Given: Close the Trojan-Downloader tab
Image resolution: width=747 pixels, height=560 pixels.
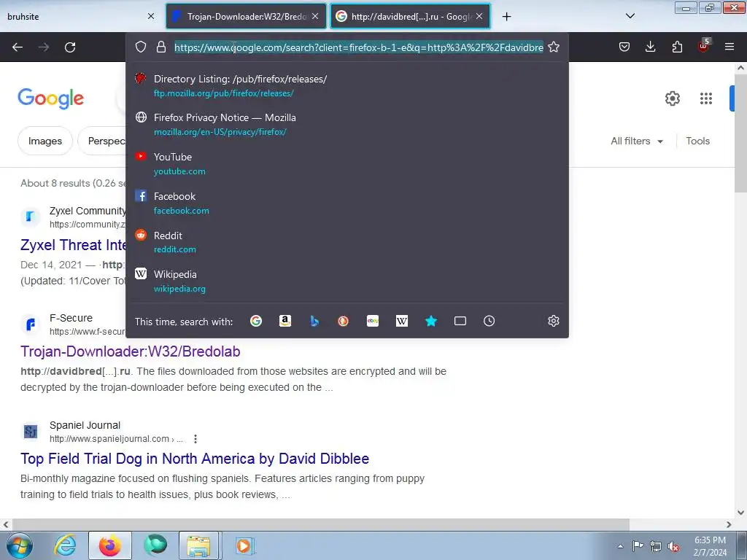Looking at the screenshot, I should 315,16.
